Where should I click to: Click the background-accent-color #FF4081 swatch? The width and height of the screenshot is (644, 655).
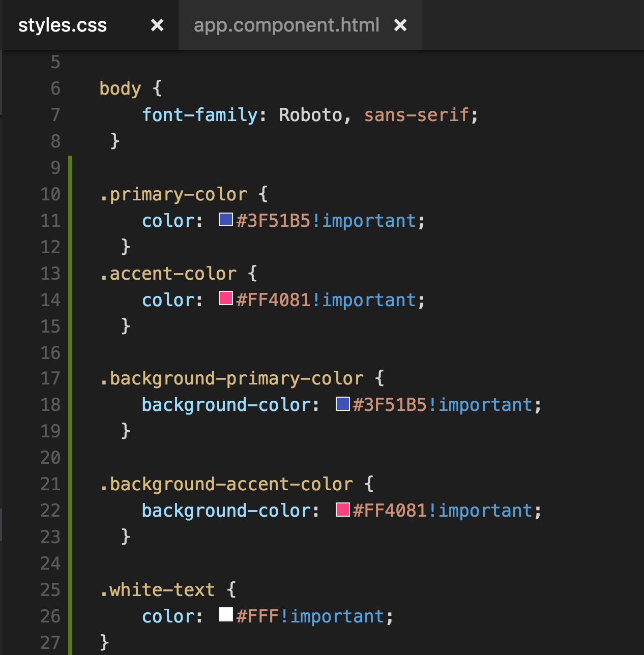343,510
